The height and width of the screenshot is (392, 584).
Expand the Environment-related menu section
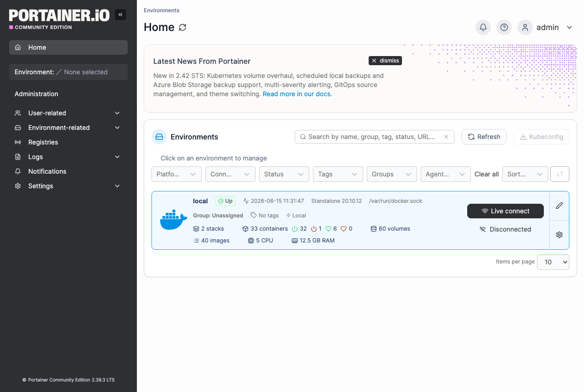tap(68, 128)
